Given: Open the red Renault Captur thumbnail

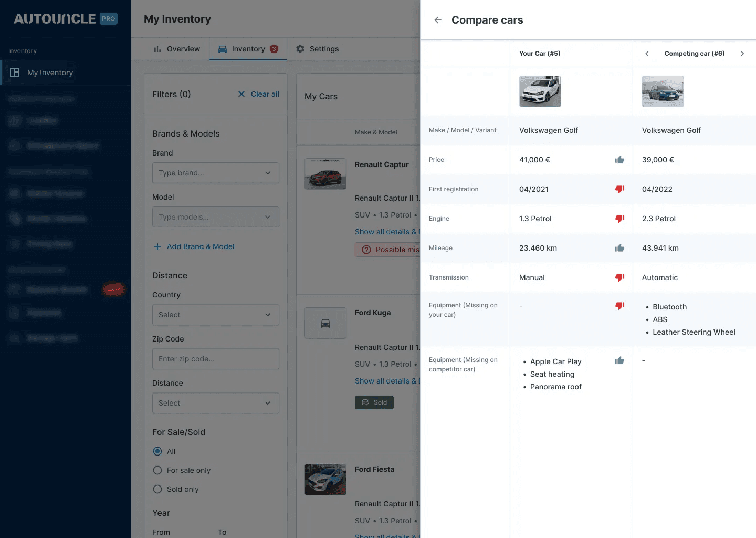Looking at the screenshot, I should (x=325, y=174).
